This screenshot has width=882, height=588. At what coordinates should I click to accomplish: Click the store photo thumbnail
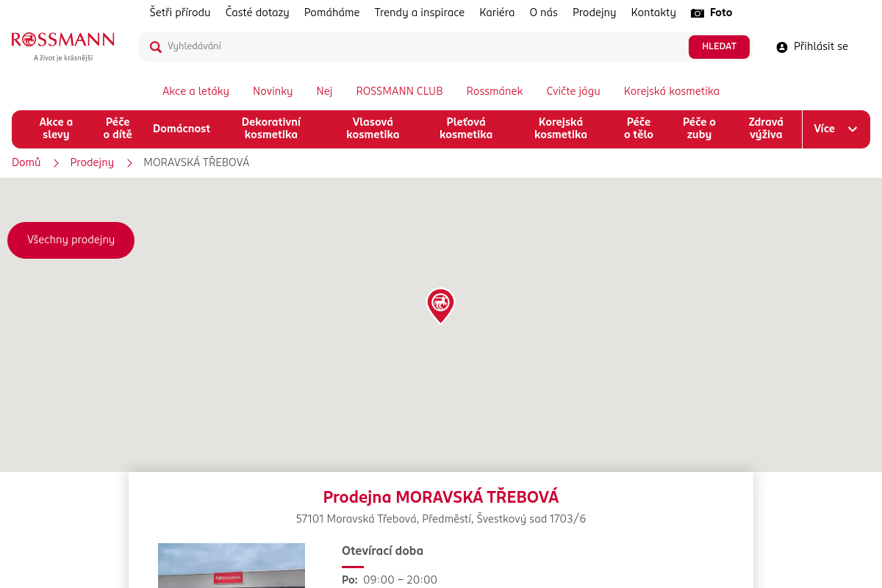tap(232, 565)
